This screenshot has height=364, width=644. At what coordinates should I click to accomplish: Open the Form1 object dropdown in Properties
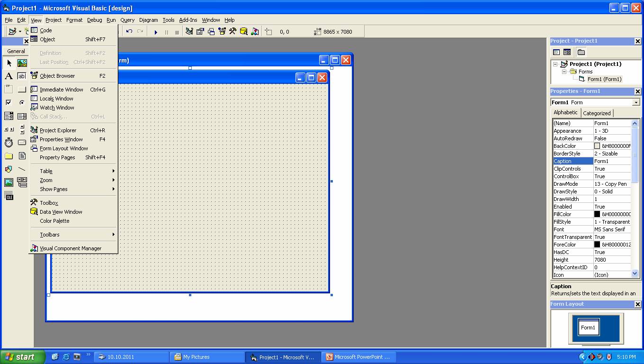[635, 102]
